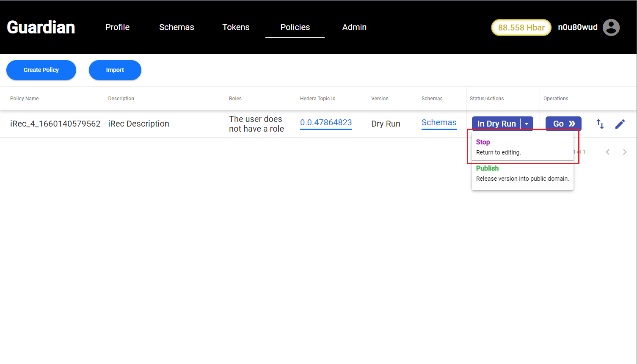The height and width of the screenshot is (364, 637).
Task: Click the Guardian logo
Action: 41,28
